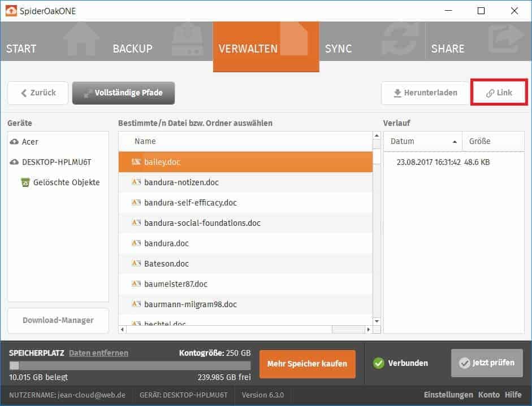The image size is (532, 406).
Task: Select the VERWALTEN tab
Action: pyautogui.click(x=266, y=47)
